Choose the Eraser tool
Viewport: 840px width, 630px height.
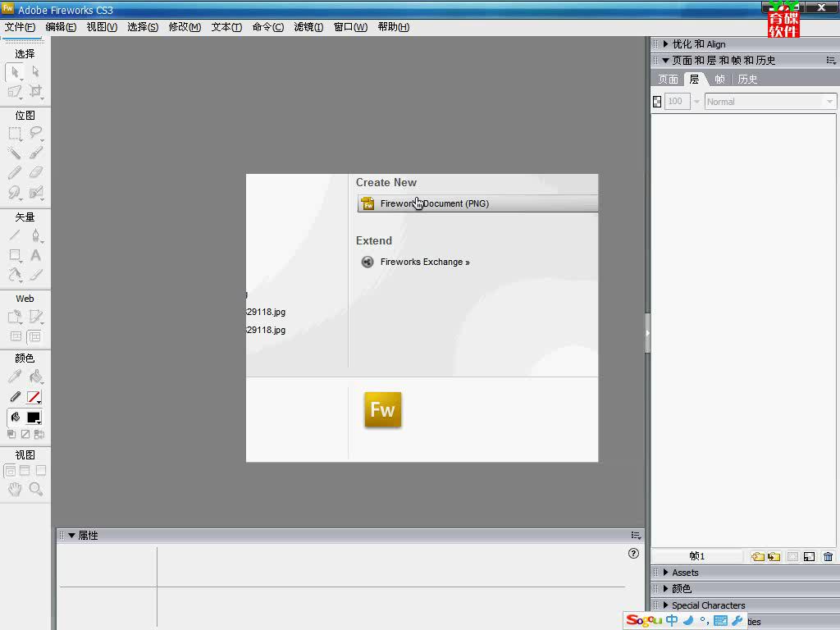click(35, 172)
